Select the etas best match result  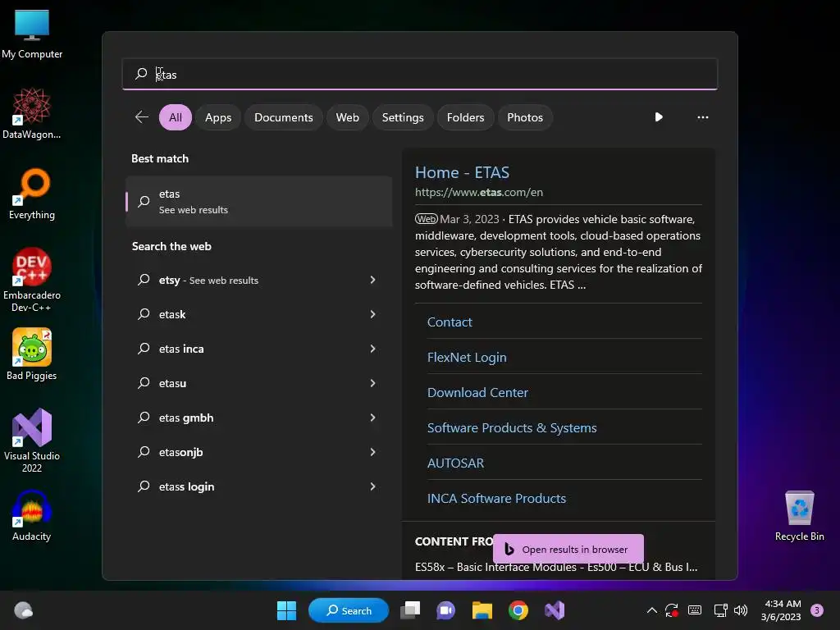pyautogui.click(x=259, y=202)
